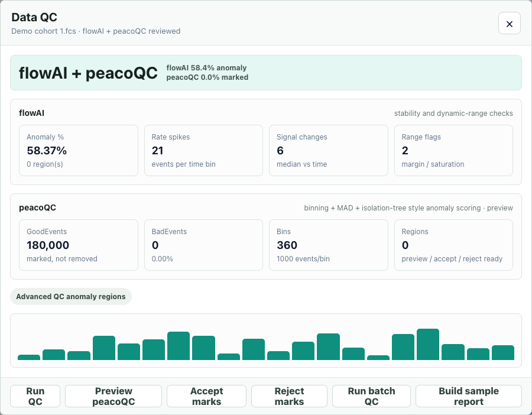Select the Anomaly % 58.37% card
Viewport: 532px width, 415px height.
coord(79,150)
